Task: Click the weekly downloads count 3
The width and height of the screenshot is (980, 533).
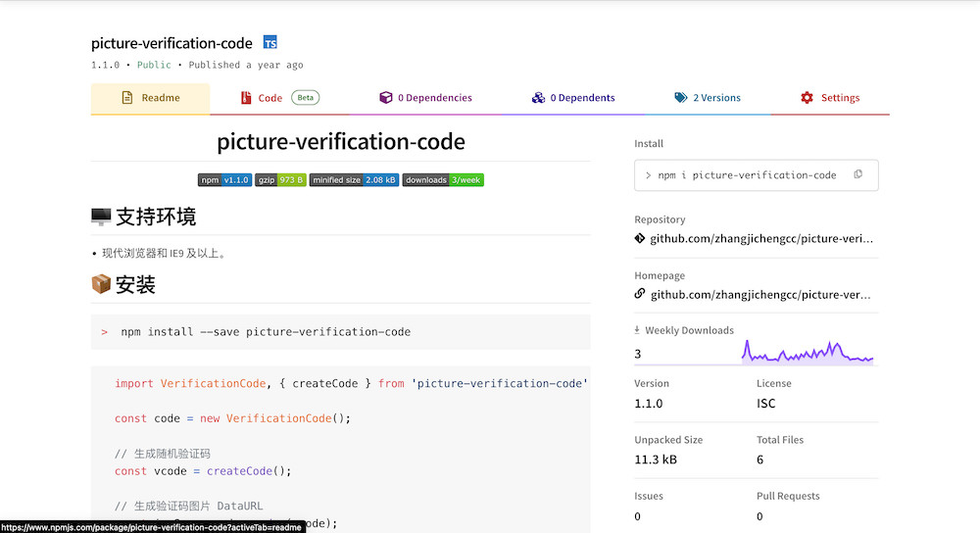Action: pos(638,354)
